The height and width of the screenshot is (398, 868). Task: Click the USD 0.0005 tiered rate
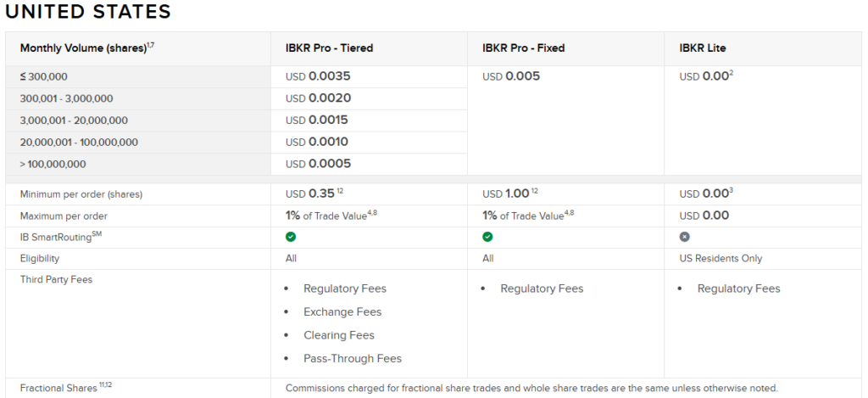coord(319,164)
